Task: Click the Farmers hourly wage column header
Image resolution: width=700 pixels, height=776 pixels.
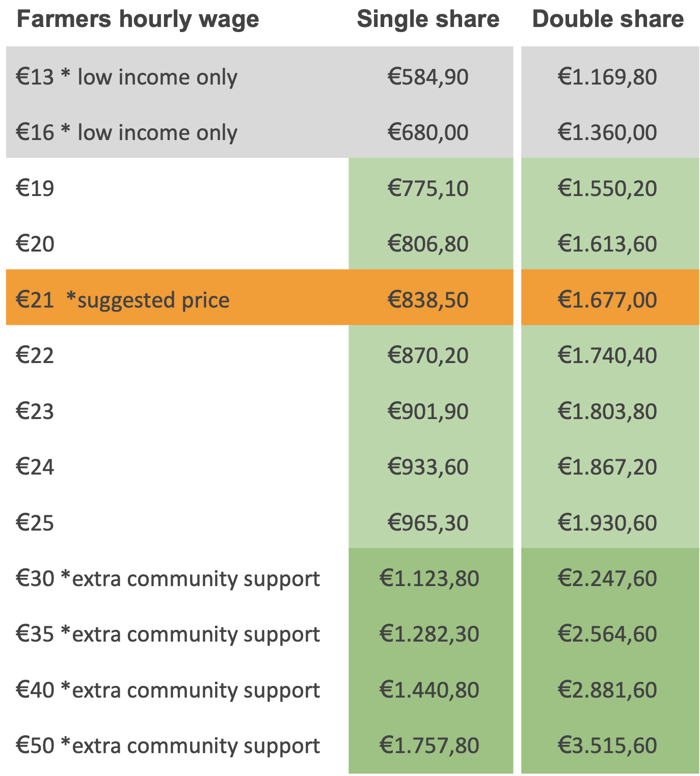Action: point(138,19)
